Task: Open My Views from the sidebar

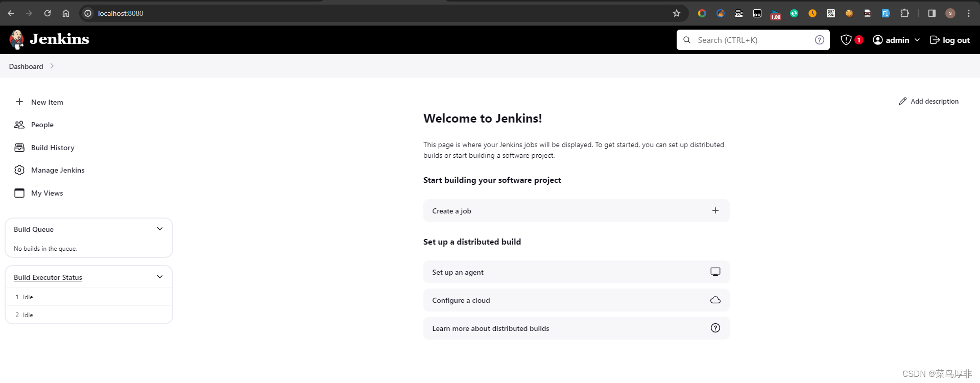Action: pyautogui.click(x=47, y=193)
